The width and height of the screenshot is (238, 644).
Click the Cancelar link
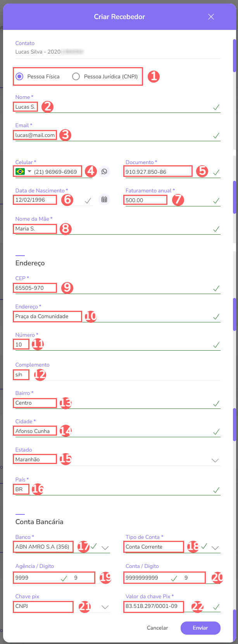(x=157, y=628)
